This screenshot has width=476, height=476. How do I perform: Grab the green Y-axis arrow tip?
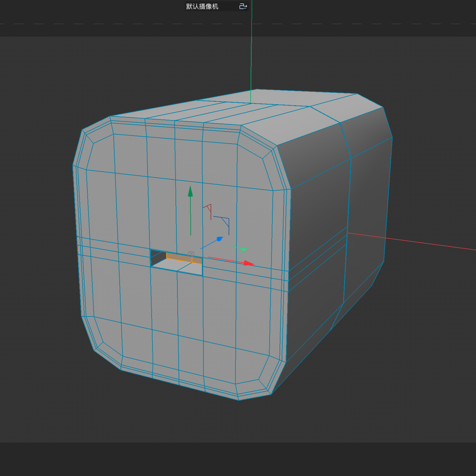pos(190,191)
